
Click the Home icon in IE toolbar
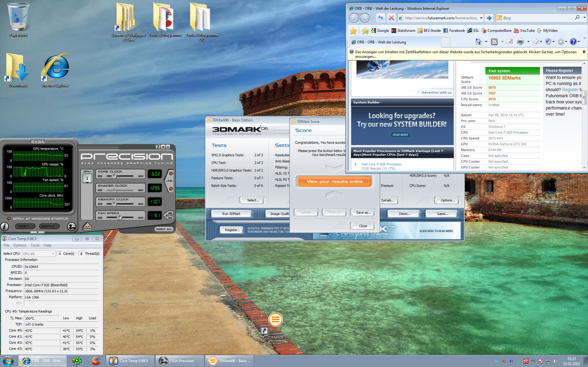pyautogui.click(x=478, y=42)
